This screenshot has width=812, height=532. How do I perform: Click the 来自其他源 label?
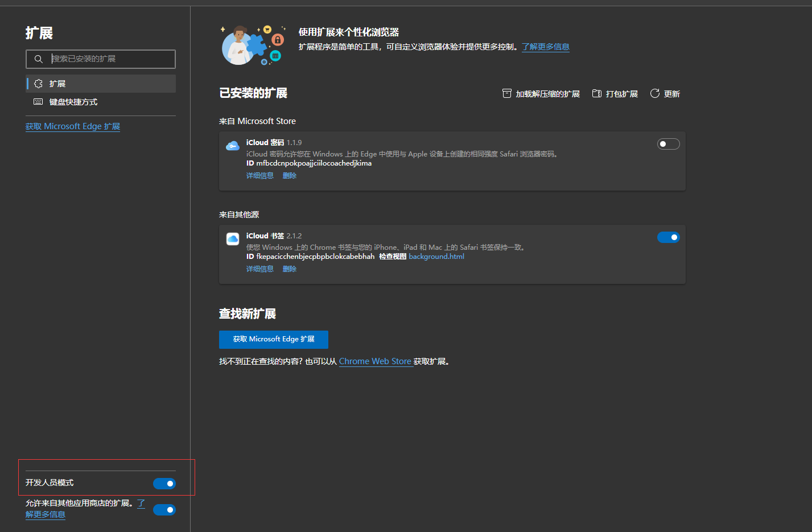coord(239,215)
